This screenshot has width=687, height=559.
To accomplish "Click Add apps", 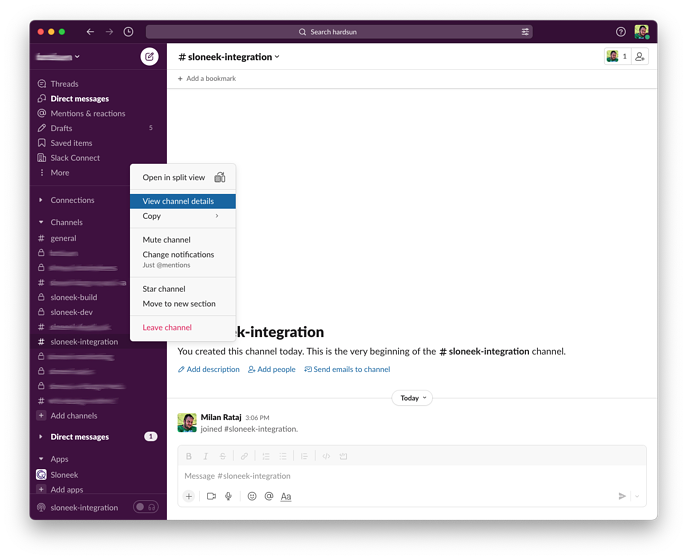I will [x=67, y=490].
